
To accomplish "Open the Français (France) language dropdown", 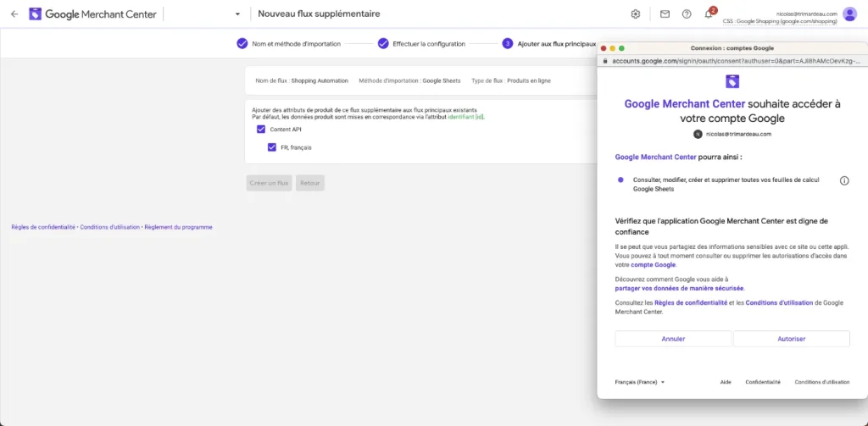I will [639, 382].
